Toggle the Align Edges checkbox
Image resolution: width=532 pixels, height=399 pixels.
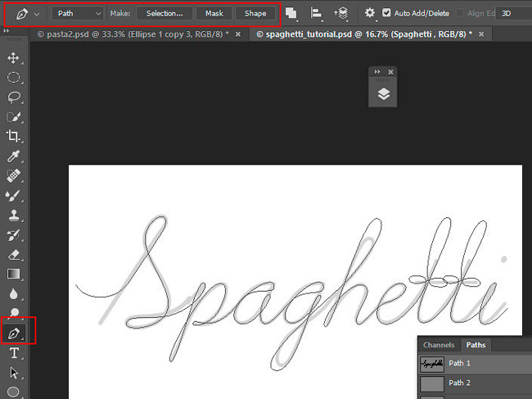coord(459,13)
